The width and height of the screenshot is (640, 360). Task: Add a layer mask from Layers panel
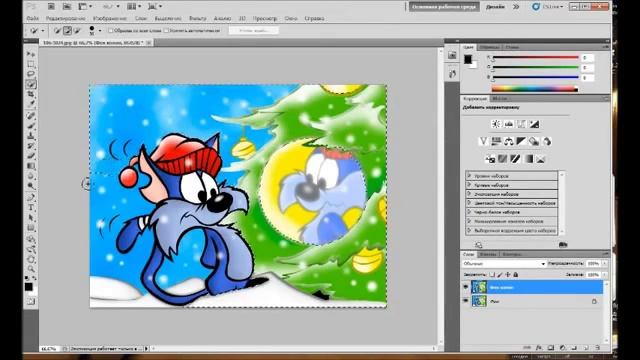[551, 348]
